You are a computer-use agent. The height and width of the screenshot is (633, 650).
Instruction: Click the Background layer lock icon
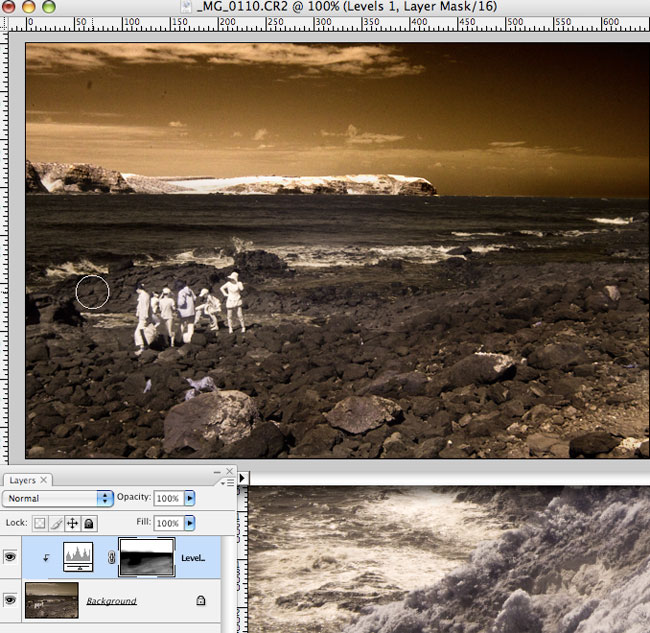tap(200, 601)
